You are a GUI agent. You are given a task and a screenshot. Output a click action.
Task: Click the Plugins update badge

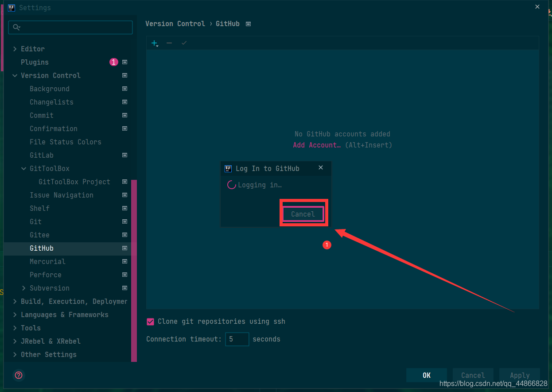(x=114, y=62)
